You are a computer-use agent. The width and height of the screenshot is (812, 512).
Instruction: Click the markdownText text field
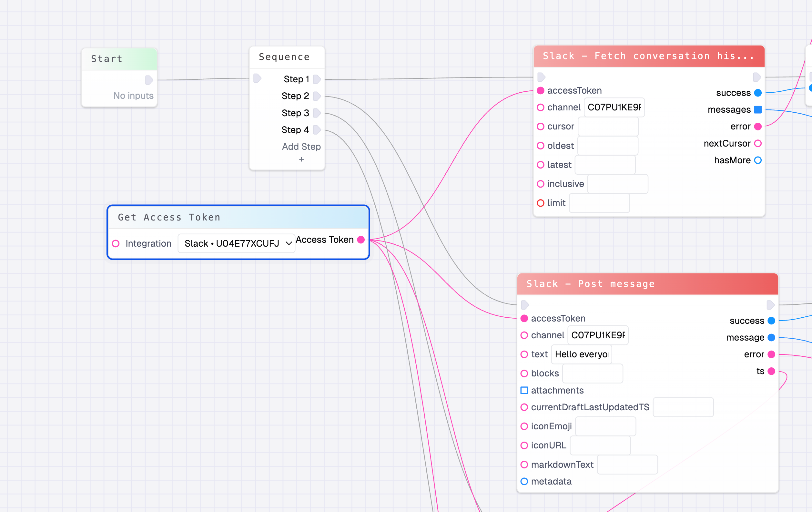click(627, 465)
